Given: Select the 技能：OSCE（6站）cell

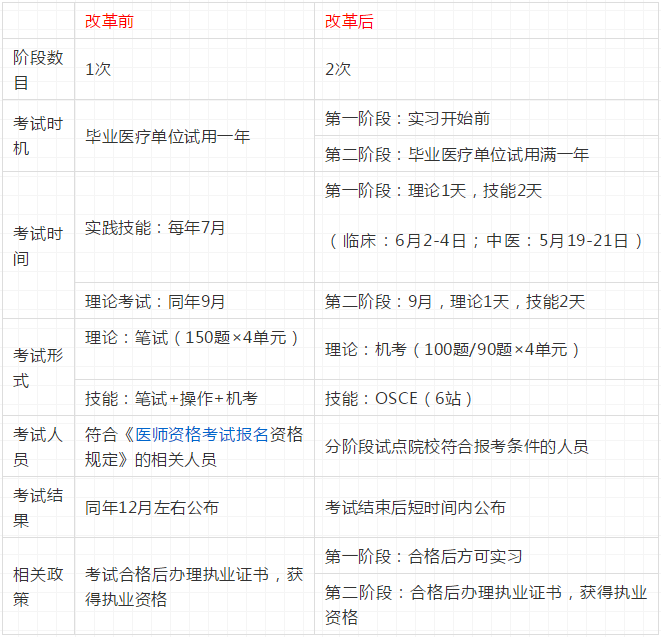Looking at the screenshot, I should (399, 398).
